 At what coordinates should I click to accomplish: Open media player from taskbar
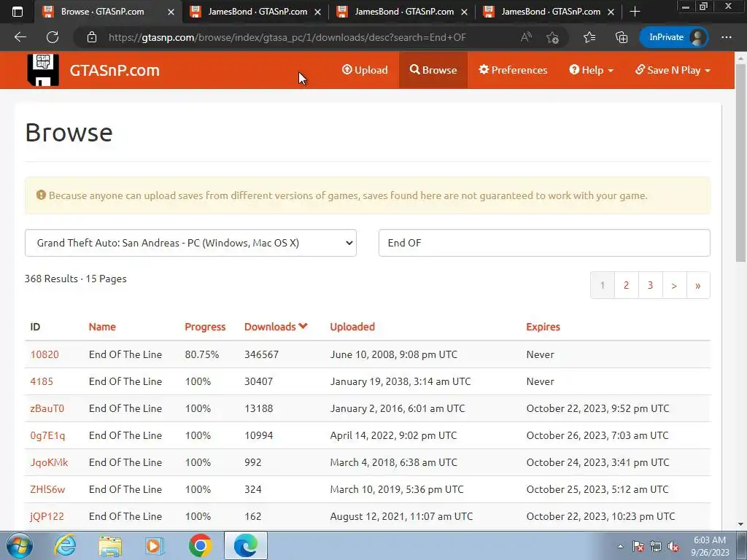[x=155, y=545]
